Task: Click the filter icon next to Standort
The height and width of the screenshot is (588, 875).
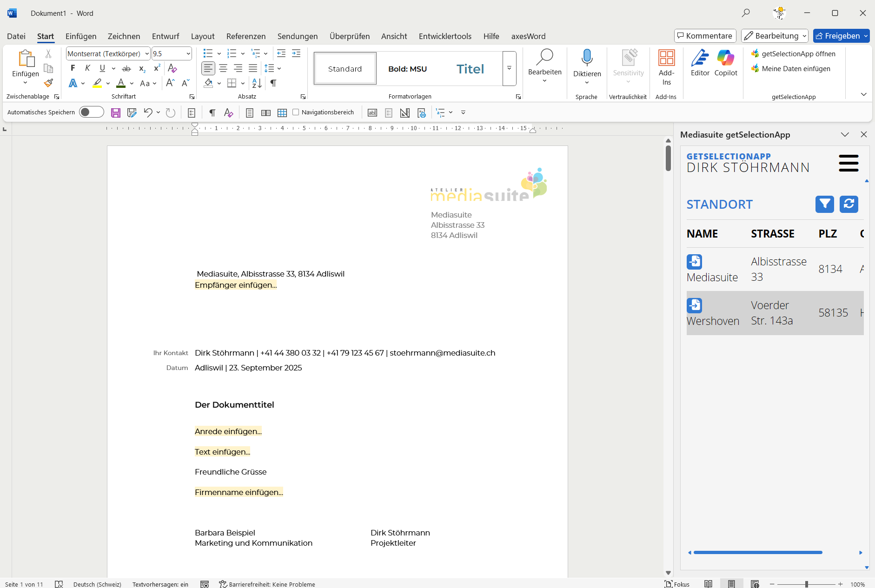Action: (x=824, y=204)
